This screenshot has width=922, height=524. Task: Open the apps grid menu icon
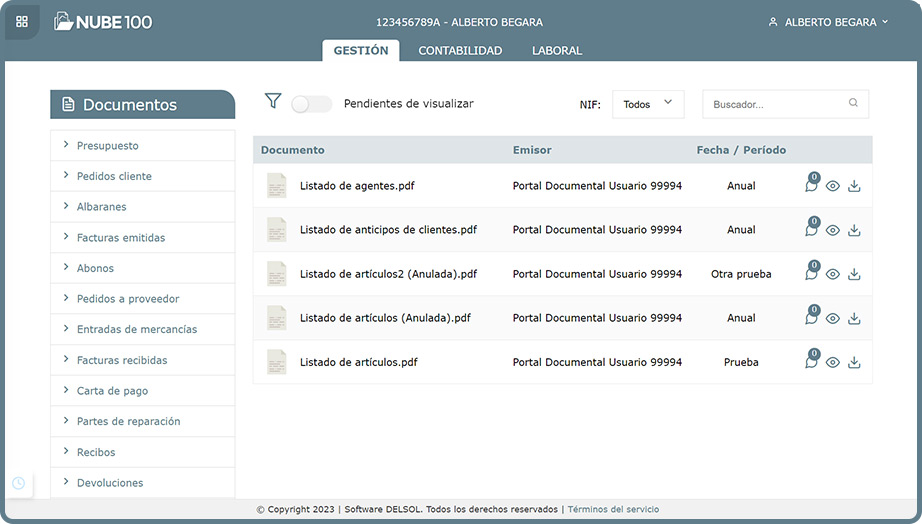coord(22,21)
